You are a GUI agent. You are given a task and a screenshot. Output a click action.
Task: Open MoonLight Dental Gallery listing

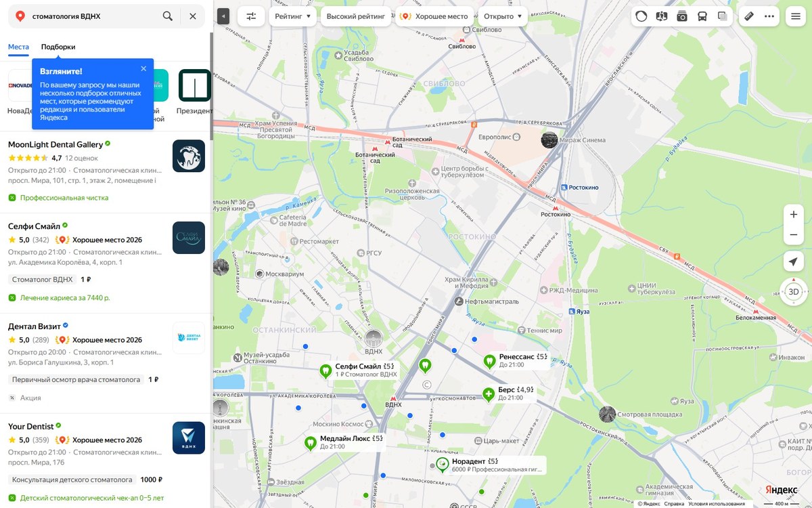click(55, 144)
